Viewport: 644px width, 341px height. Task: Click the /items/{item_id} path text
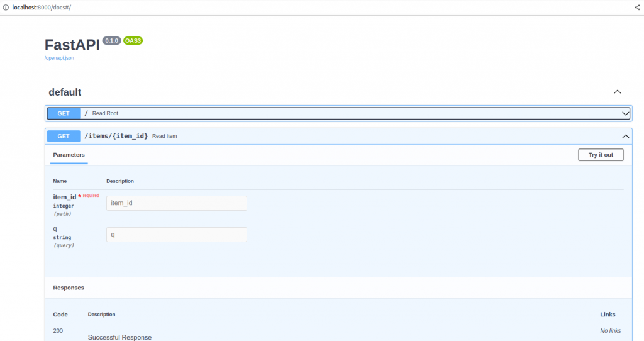point(116,136)
